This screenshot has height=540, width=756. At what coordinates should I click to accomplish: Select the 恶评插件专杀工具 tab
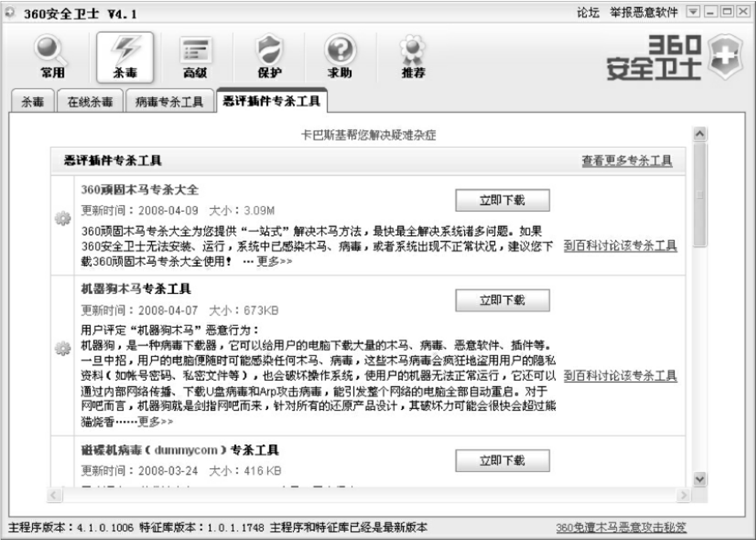pyautogui.click(x=271, y=101)
